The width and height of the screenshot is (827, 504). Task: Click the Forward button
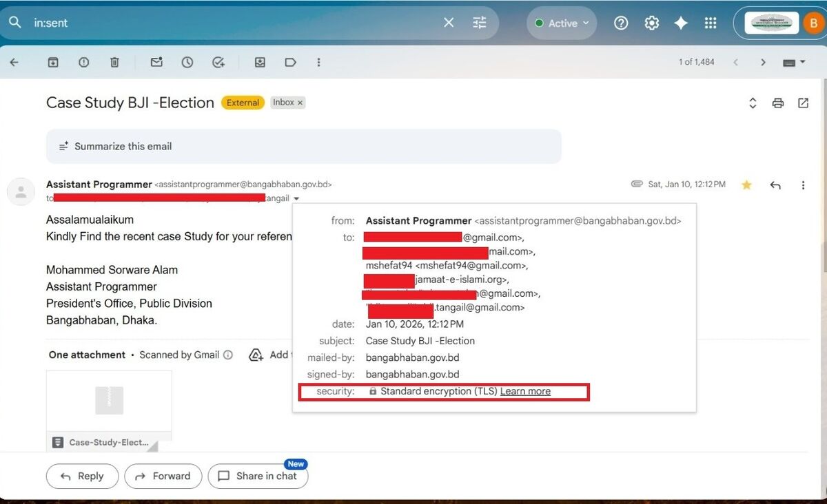click(x=163, y=476)
